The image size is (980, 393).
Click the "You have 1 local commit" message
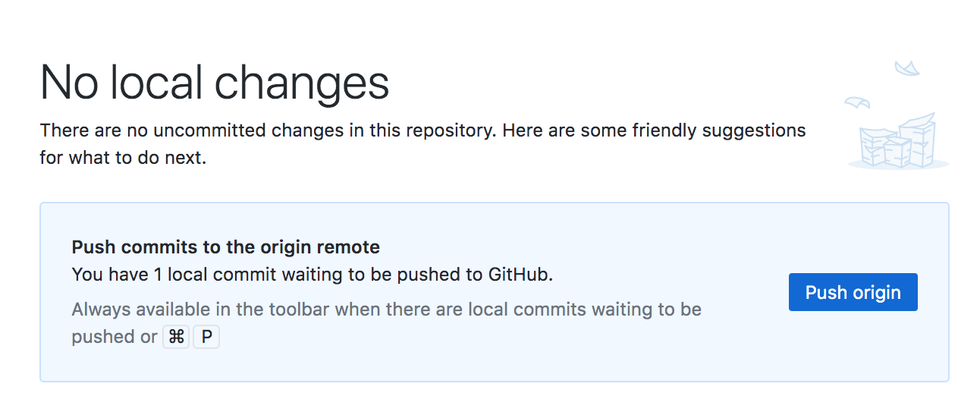tap(312, 275)
